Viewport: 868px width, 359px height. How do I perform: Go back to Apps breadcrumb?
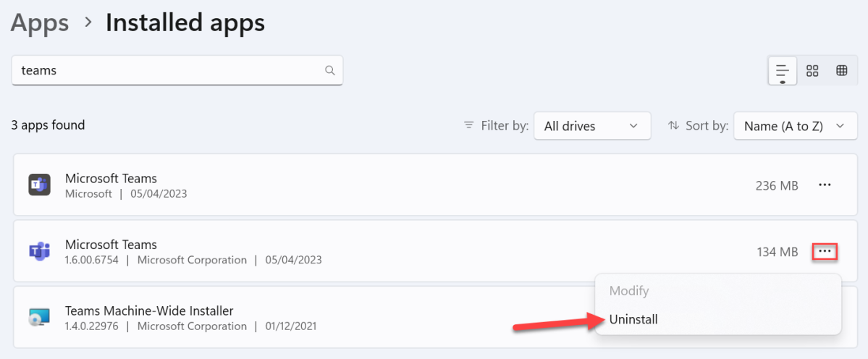40,22
